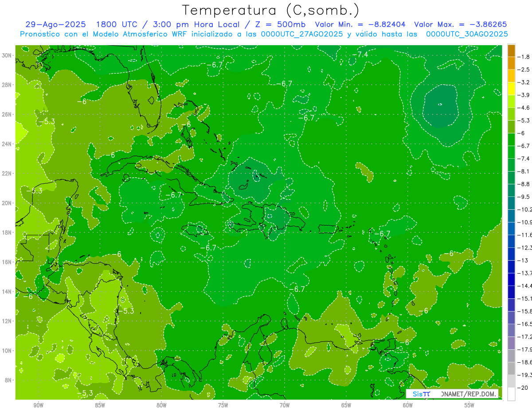Click the 22N latitude axis label
This screenshot has height=411, width=532.
pos(7,173)
